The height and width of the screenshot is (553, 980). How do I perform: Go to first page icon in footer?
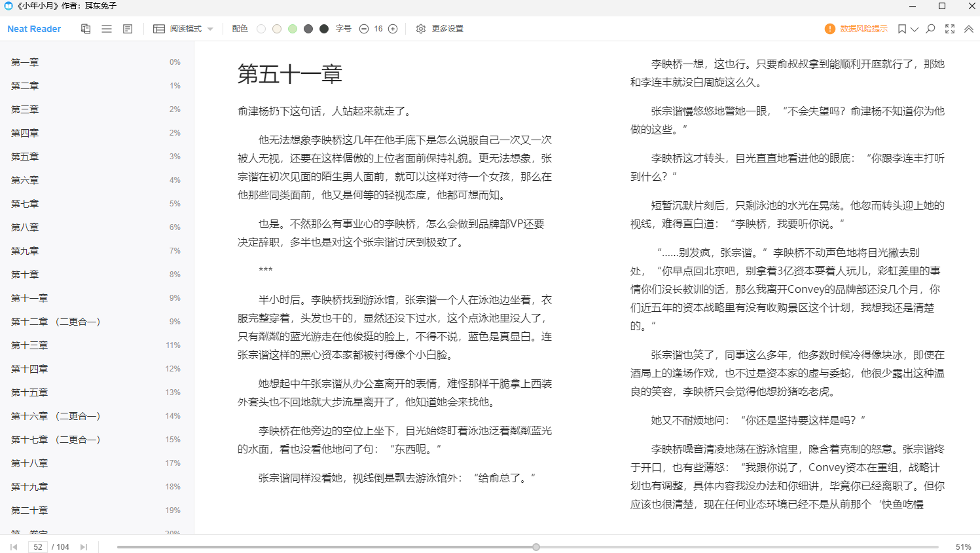tap(14, 547)
